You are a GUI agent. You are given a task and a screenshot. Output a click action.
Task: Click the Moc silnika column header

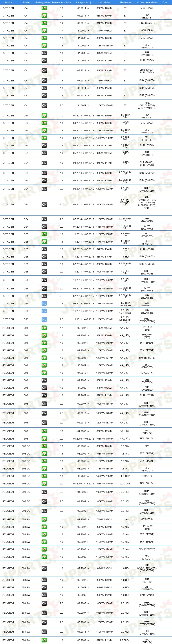[104, 2]
